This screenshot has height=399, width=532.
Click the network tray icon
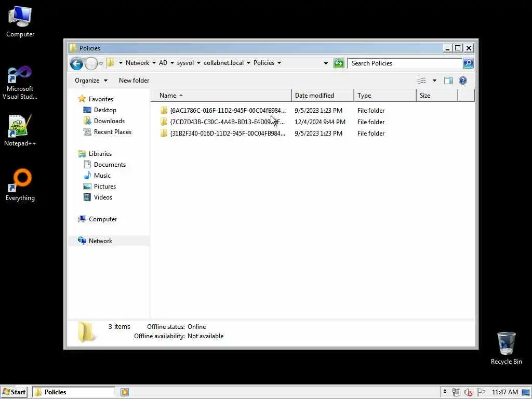456,392
